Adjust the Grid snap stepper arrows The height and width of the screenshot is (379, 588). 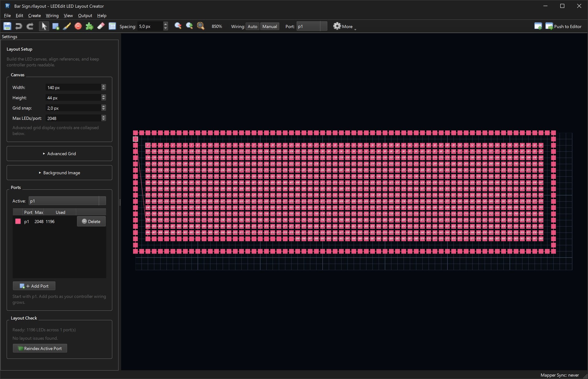104,108
